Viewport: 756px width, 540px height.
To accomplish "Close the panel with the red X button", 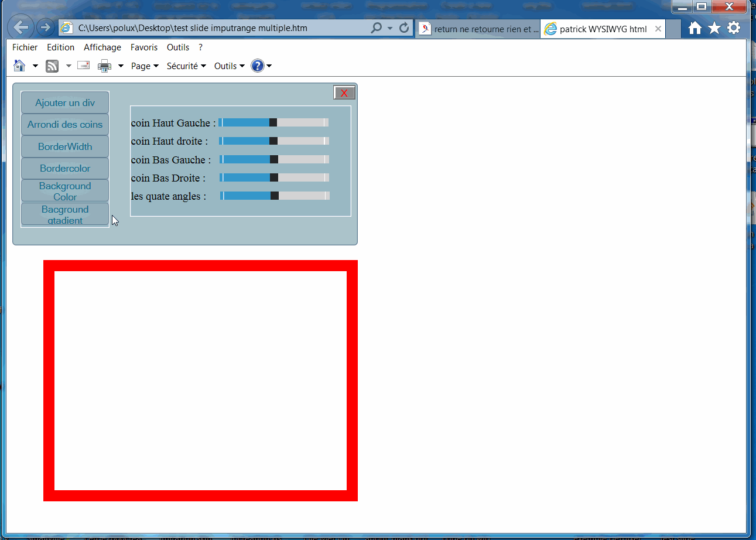I will pyautogui.click(x=344, y=93).
